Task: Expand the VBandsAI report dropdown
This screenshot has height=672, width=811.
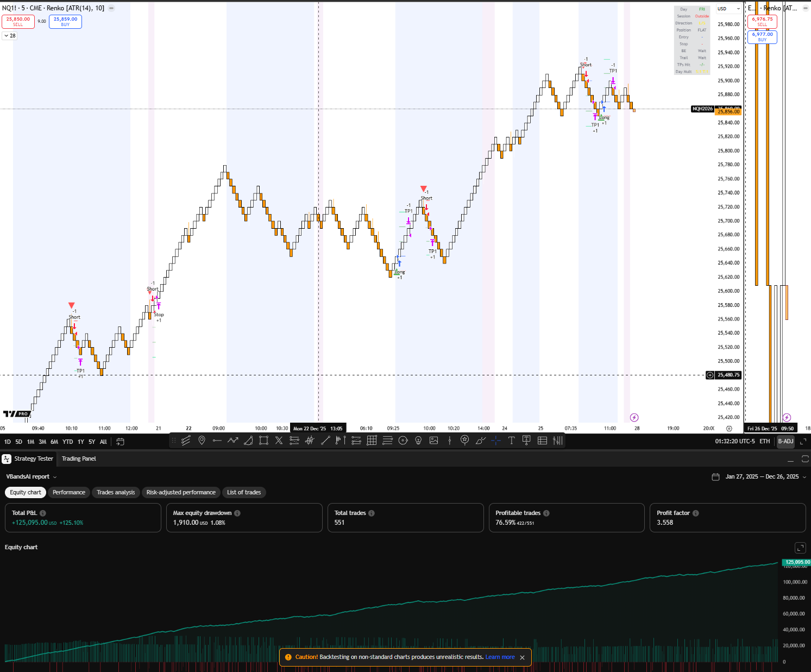Action: [x=54, y=477]
